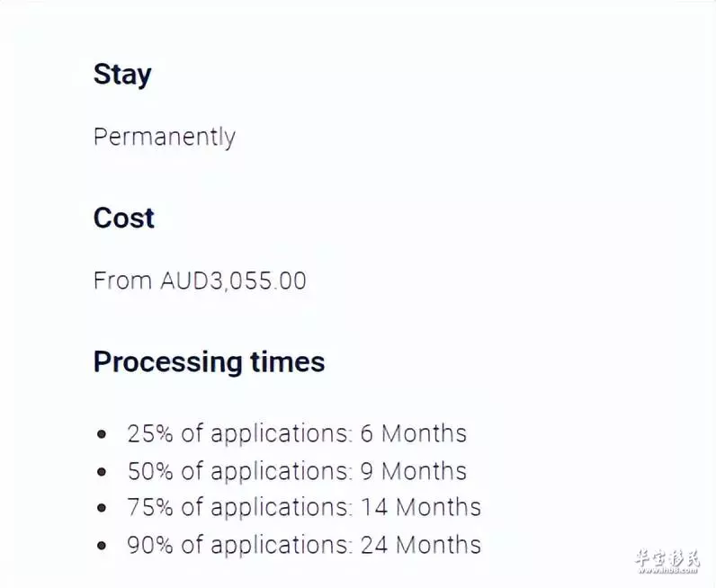Click the 90% of applications: 24 Months item
716x588 pixels.
pos(304,545)
